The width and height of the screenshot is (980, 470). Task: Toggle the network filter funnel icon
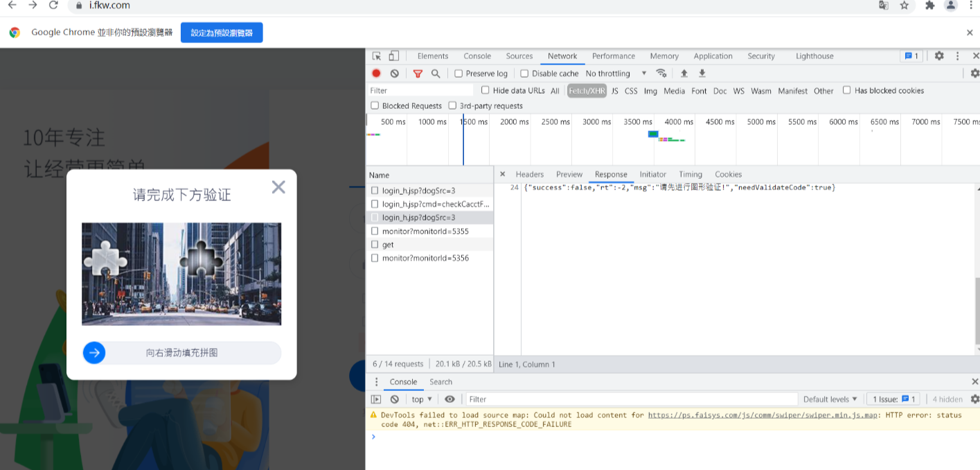(x=418, y=73)
